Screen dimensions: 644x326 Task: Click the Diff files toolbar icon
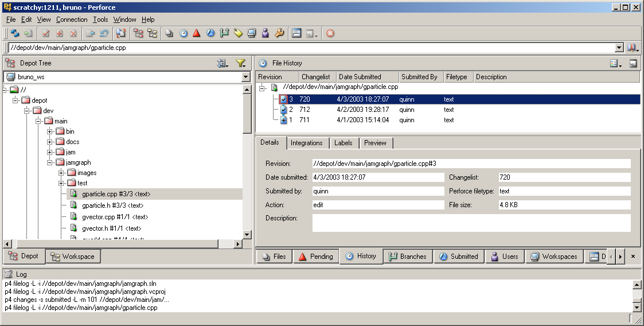(x=121, y=33)
